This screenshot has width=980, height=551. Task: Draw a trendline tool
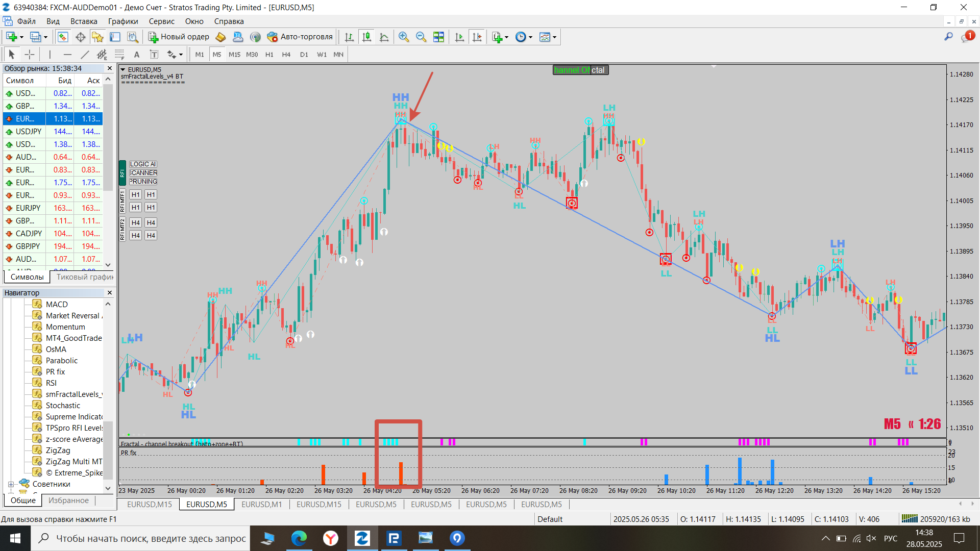tap(85, 55)
